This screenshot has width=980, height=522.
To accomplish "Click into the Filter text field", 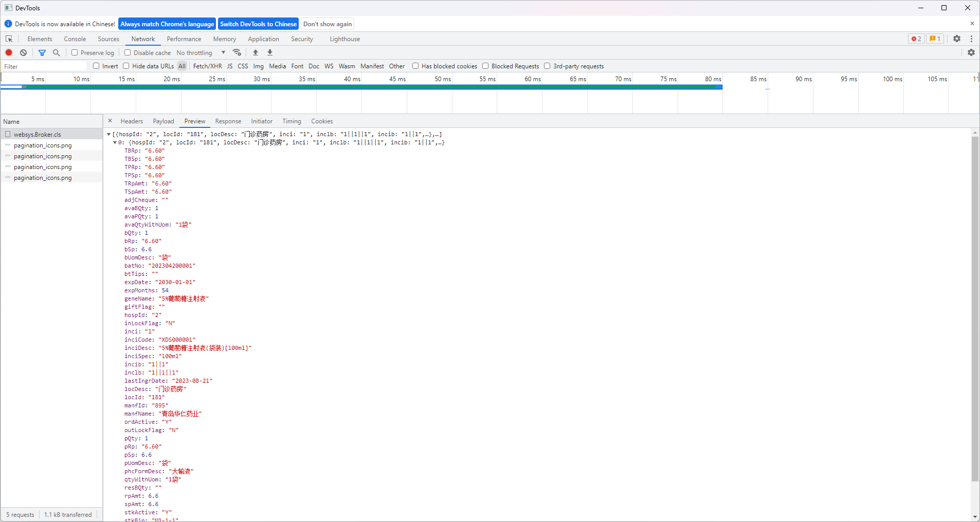I will [x=45, y=66].
